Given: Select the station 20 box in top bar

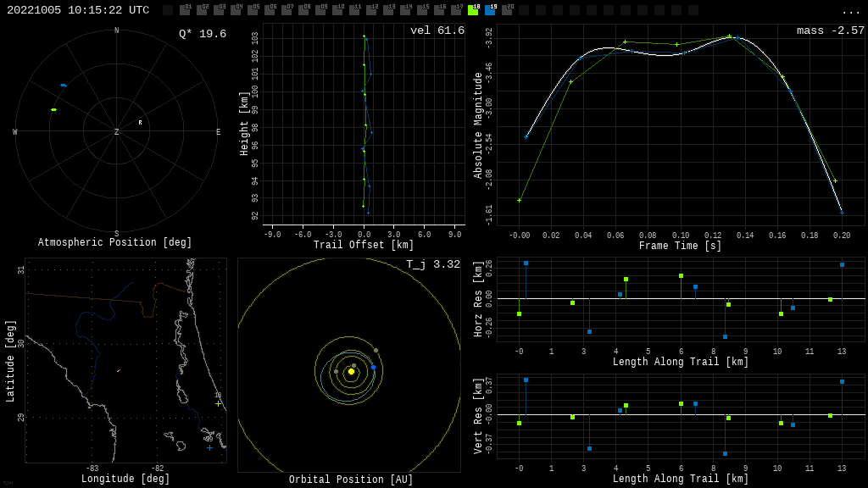Looking at the screenshot, I should coord(507,10).
